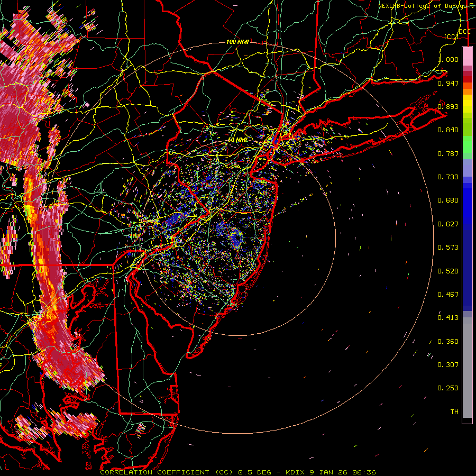This screenshot has width=476, height=476.
Task: Select the 0.253 legend value
Action: 448,388
